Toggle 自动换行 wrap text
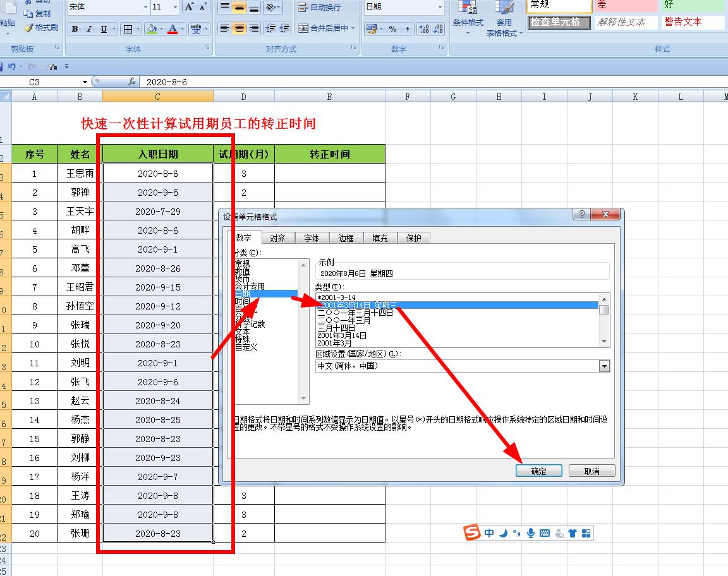Screen dimensions: 728x576 click(x=319, y=7)
